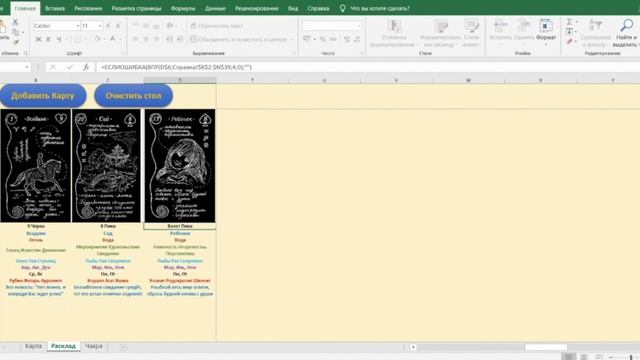Open 'Условное форматирование' dropdown
Viewport: 640px width, 360px height.
click(x=394, y=33)
